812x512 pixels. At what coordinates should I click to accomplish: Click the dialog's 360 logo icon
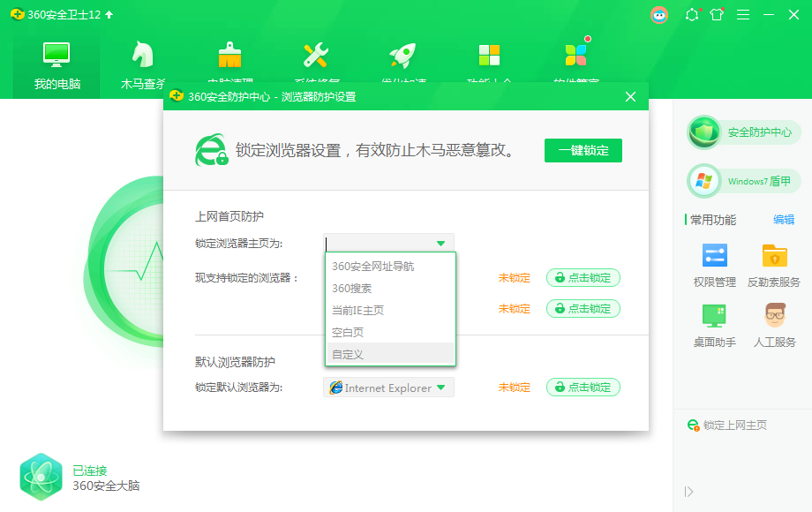177,95
